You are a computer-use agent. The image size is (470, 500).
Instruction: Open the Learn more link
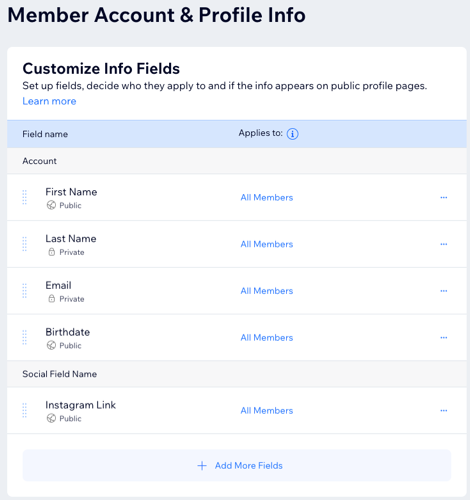49,101
